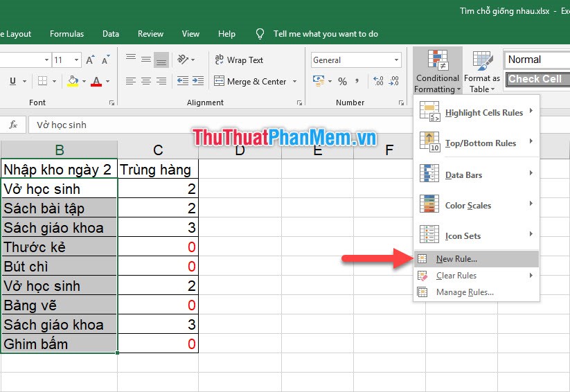Click the Orientation text rotation icon
570x392 pixels.
182,60
